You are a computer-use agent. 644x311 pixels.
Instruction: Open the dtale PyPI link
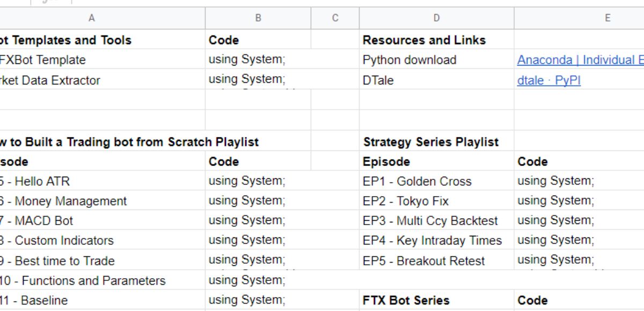click(x=548, y=81)
